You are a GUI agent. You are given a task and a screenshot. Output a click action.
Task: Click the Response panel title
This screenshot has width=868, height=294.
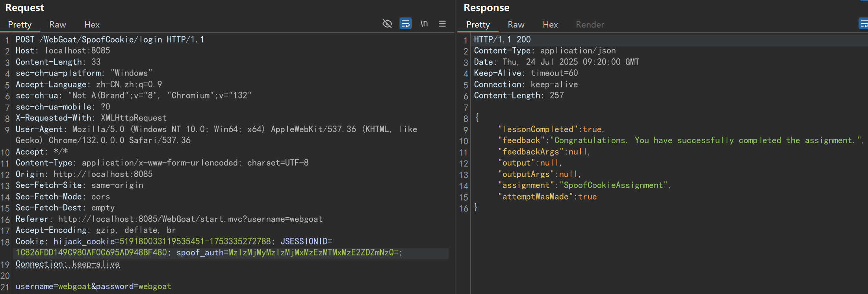pos(486,8)
